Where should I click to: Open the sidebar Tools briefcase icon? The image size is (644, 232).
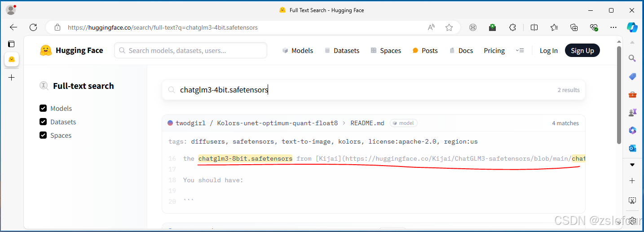pyautogui.click(x=632, y=94)
